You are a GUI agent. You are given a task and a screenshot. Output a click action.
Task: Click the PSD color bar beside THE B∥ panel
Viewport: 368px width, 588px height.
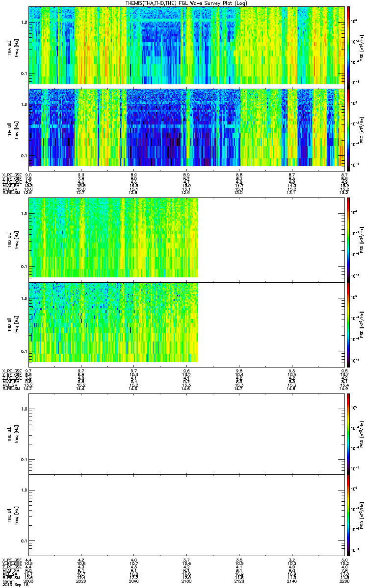[348, 514]
